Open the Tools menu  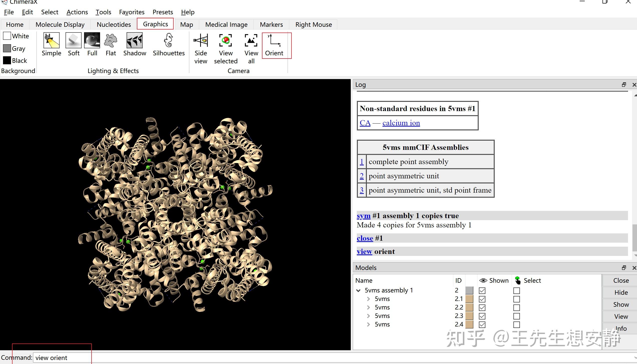[x=103, y=12]
